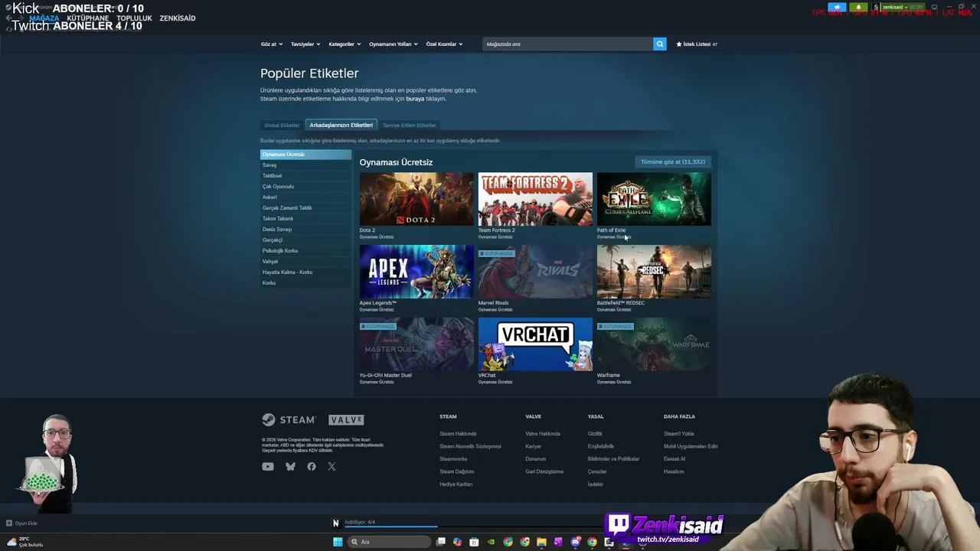The width and height of the screenshot is (980, 551).
Task: Open Steam's YouTube page icon in footer
Action: click(268, 467)
